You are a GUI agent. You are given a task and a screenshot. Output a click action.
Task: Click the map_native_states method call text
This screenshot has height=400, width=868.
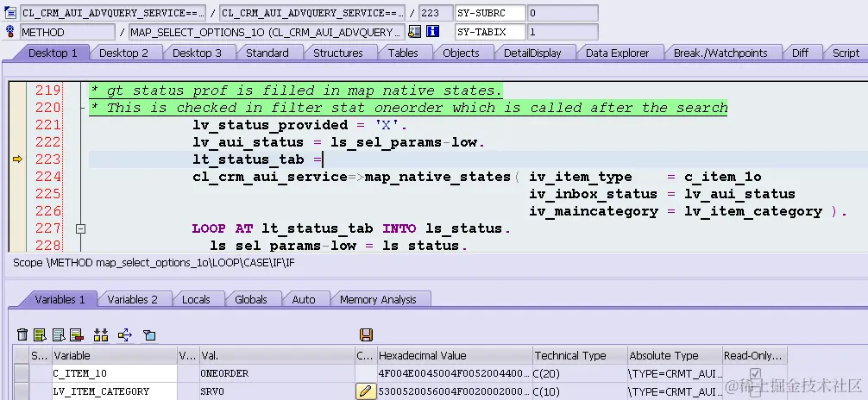pos(437,177)
